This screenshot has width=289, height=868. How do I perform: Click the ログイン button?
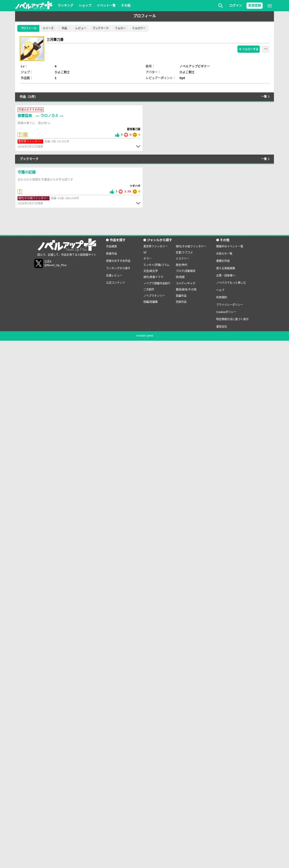coord(235,5)
